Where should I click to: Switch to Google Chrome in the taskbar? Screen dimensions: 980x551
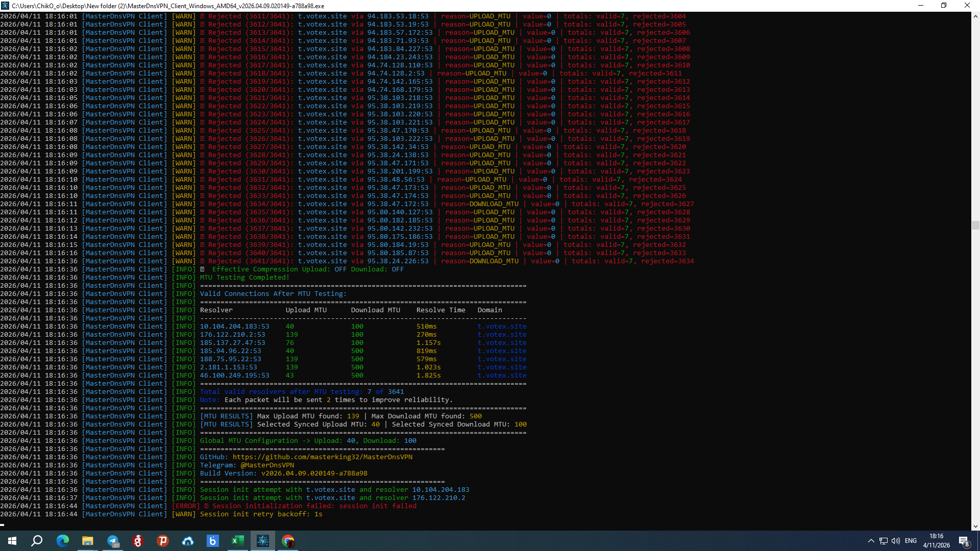288,541
